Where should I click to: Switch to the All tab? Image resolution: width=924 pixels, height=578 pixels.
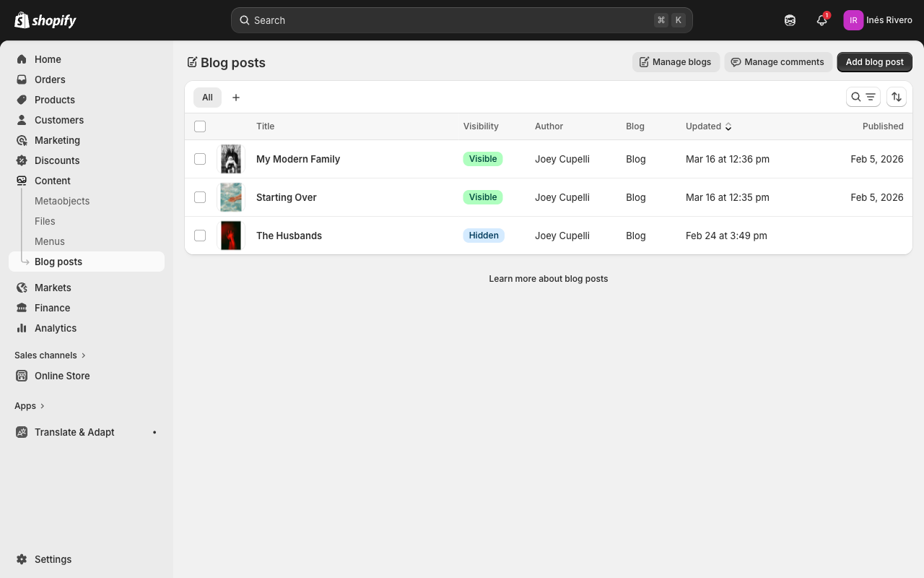(207, 97)
